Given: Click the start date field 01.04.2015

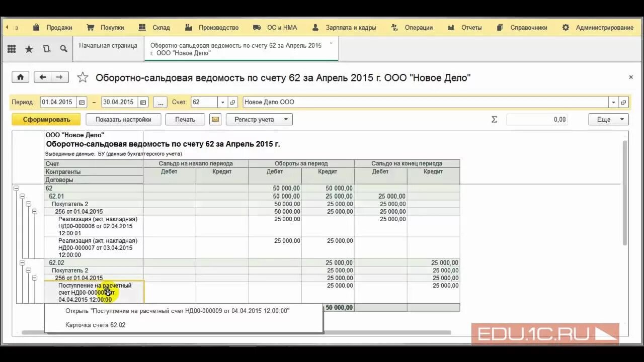Looking at the screenshot, I should (59, 102).
